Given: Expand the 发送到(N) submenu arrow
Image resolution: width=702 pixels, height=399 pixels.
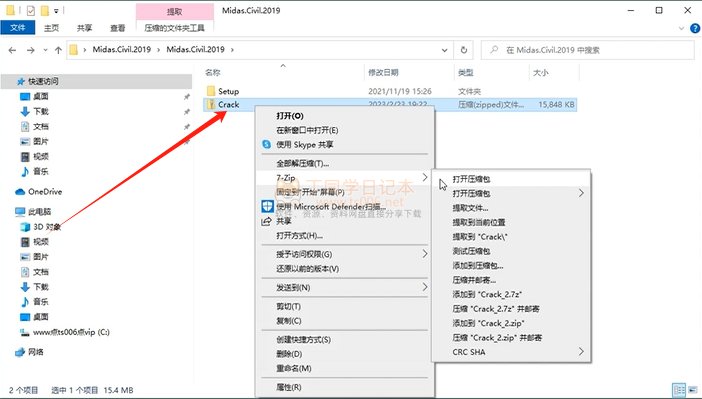Looking at the screenshot, I should coord(425,287).
